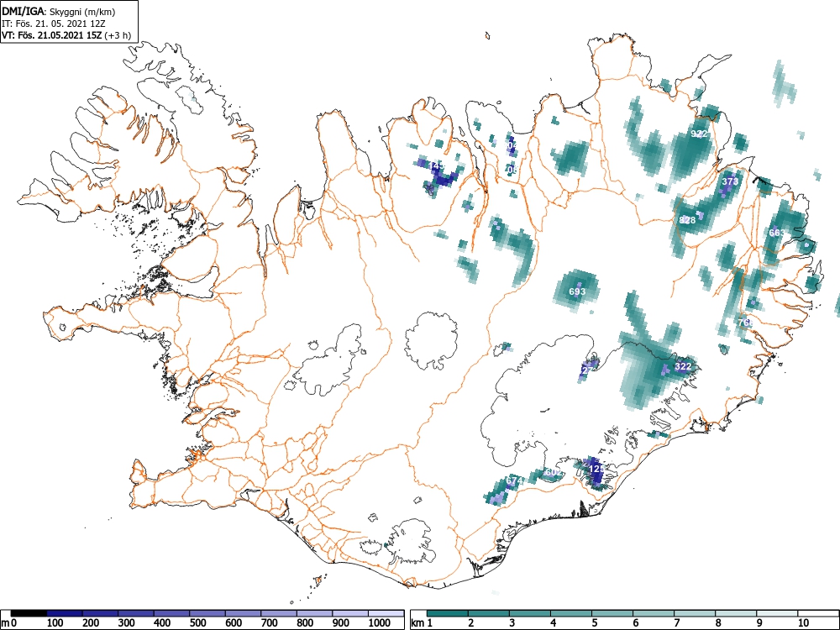Image resolution: width=840 pixels, height=630 pixels.
Task: Click the '706' value in the north
Action: 512,170
